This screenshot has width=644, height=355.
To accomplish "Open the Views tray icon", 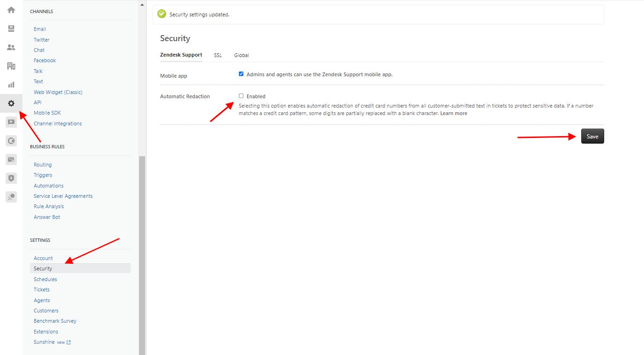I will [11, 29].
